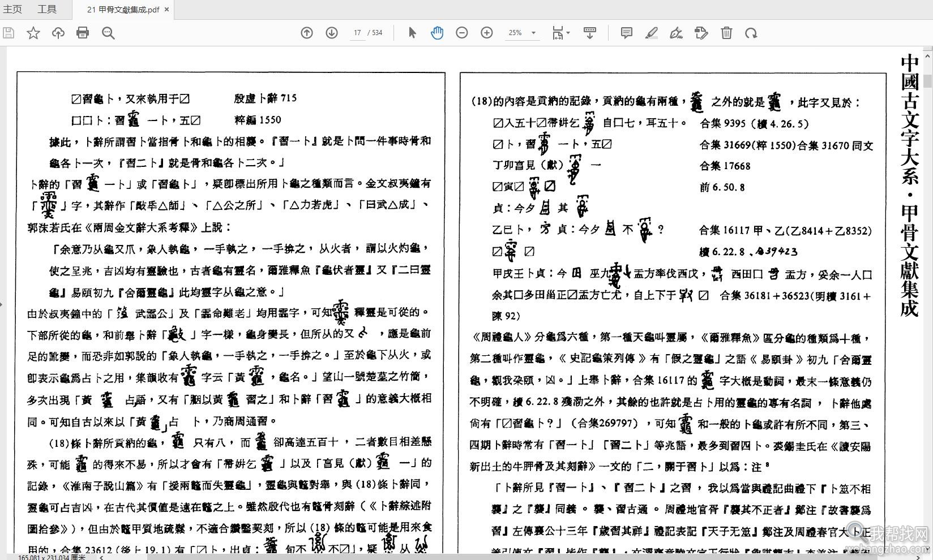Add a star bookmark to this file
Screen dimensions: 933x560
(33, 33)
